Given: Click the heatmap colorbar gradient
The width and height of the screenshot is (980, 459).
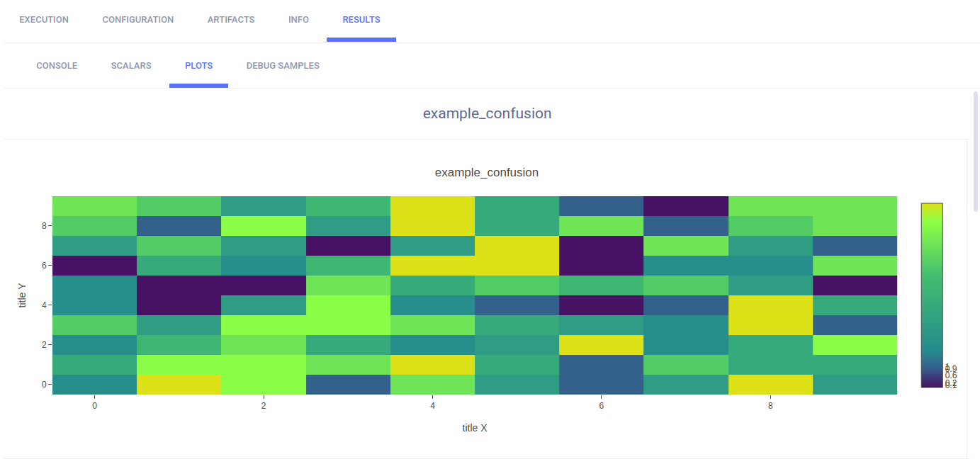Looking at the screenshot, I should click(x=932, y=295).
